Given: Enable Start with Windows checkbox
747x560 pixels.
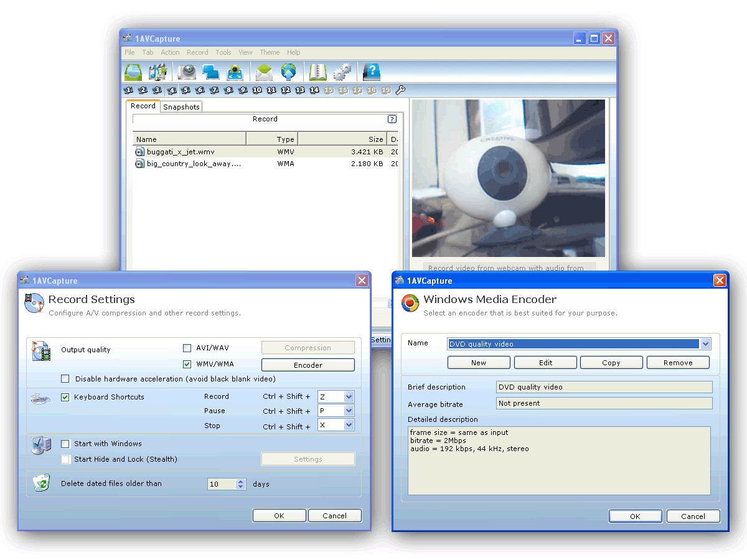Looking at the screenshot, I should tap(65, 444).
